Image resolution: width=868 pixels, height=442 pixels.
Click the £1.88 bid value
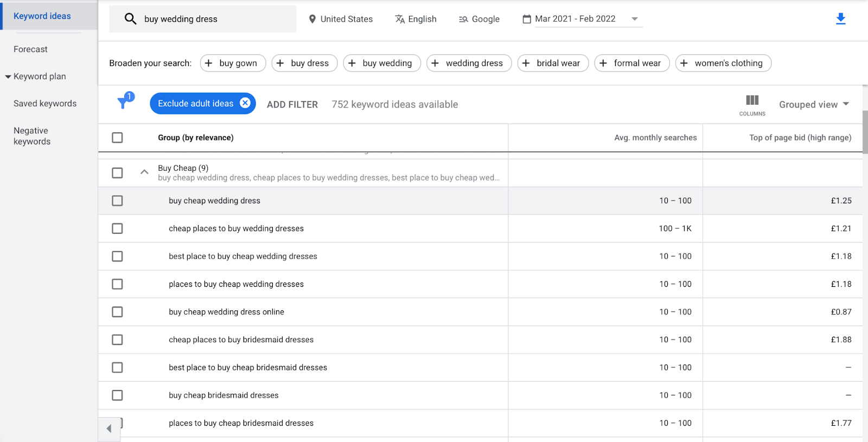(841, 339)
